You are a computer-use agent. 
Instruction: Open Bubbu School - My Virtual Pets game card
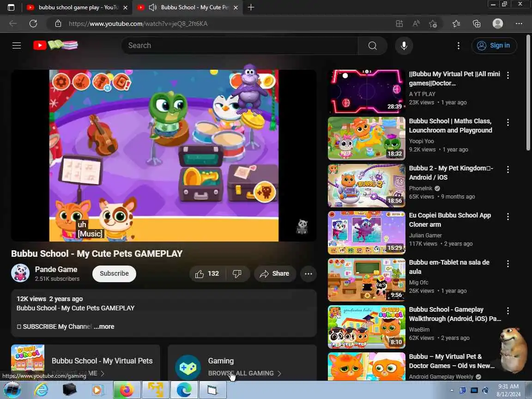click(85, 363)
